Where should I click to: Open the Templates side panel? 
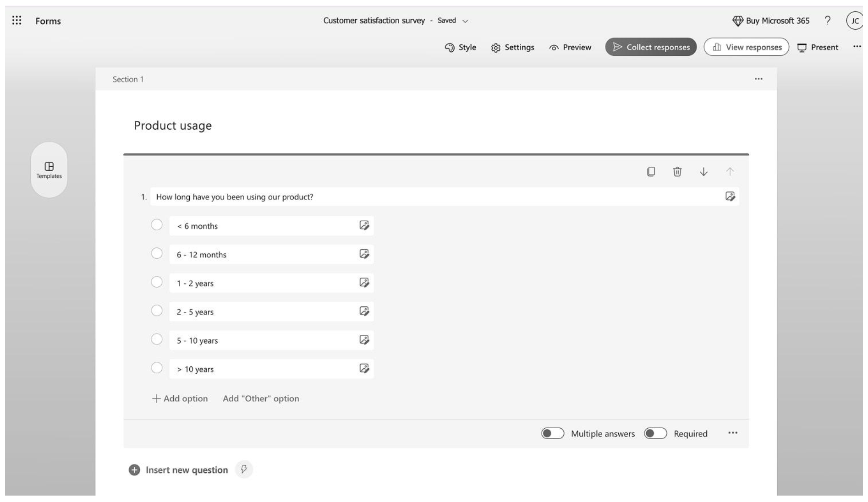tap(49, 170)
